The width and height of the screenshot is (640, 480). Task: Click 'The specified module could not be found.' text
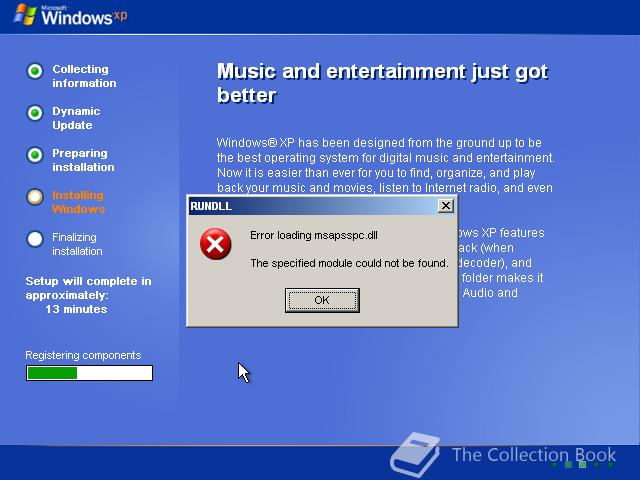[x=349, y=263]
